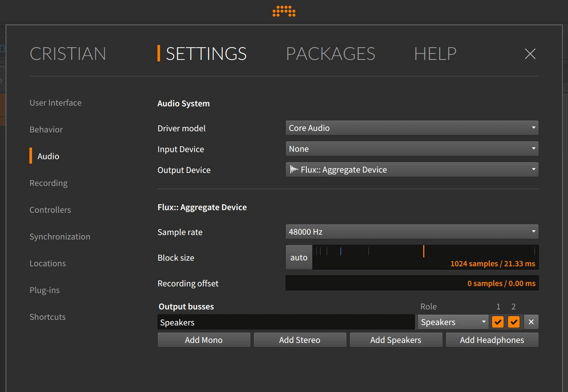The image size is (568, 392).
Task: Open the Plug-ins settings section
Action: tap(45, 290)
